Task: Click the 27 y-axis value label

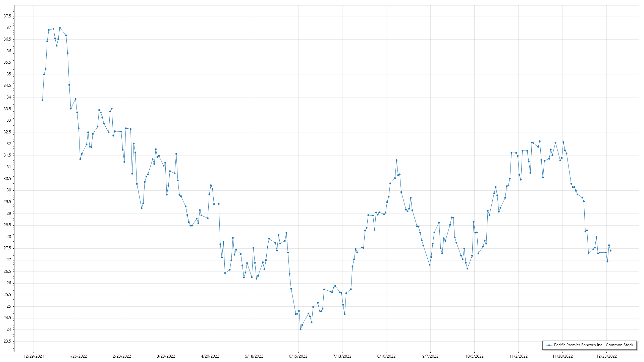Action: point(9,260)
